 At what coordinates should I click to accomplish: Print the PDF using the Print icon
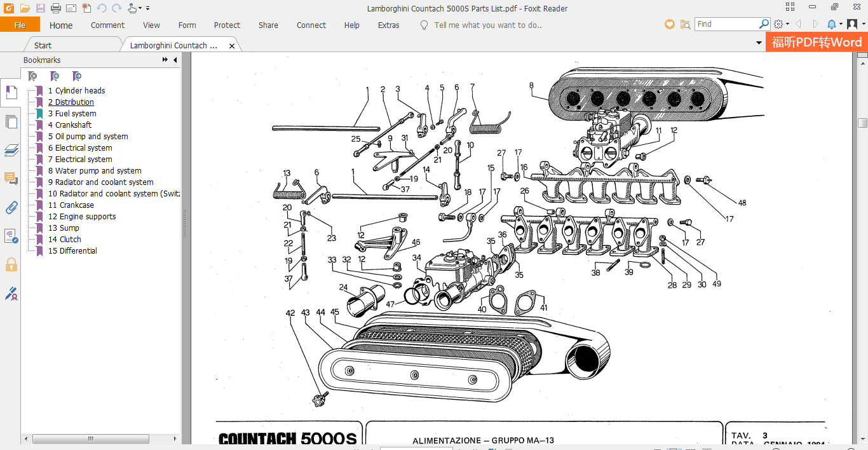pos(55,8)
